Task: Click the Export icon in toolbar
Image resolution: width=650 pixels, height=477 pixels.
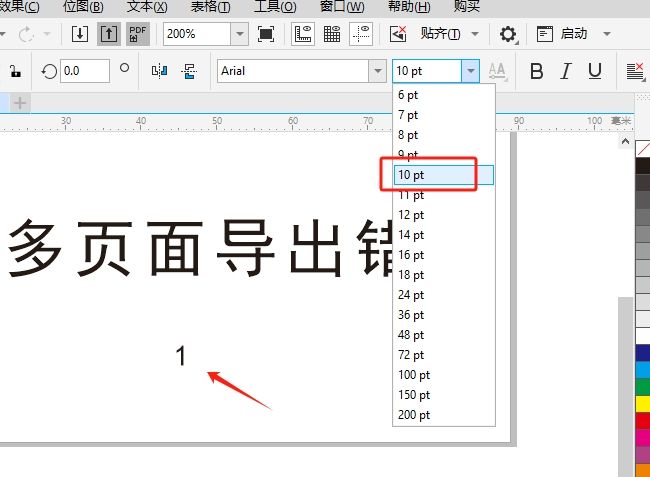Action: pos(109,34)
